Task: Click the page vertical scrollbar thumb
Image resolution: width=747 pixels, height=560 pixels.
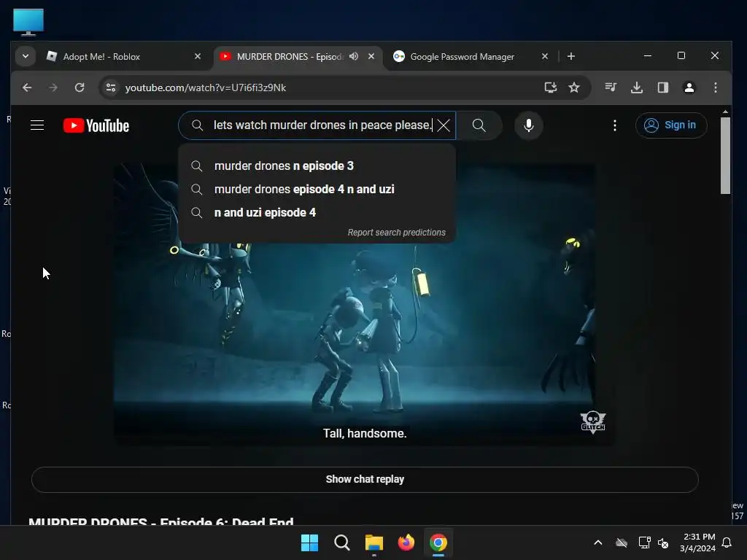Action: click(x=725, y=156)
